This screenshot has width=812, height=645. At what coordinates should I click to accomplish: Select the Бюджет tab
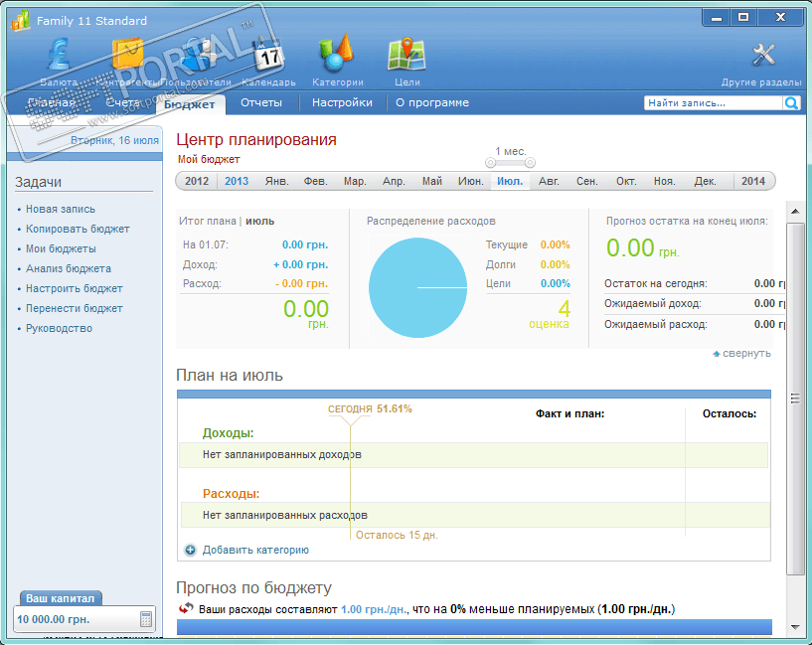190,104
